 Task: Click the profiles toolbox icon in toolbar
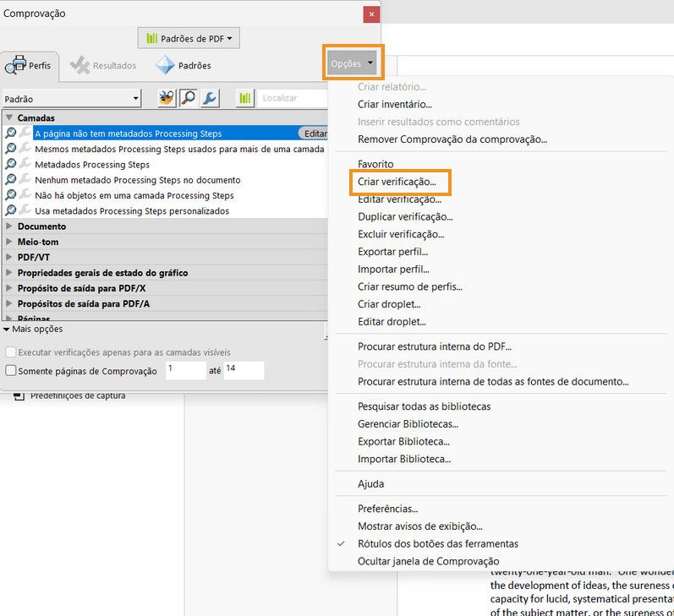(167, 98)
